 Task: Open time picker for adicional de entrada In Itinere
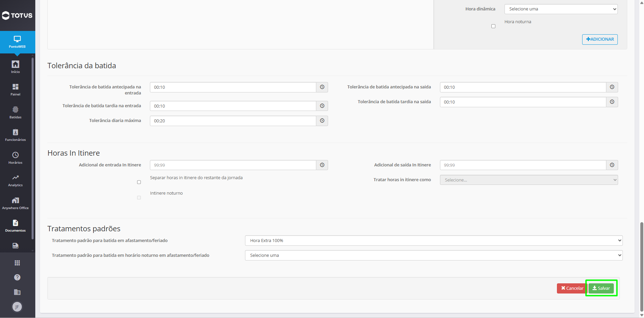[322, 165]
